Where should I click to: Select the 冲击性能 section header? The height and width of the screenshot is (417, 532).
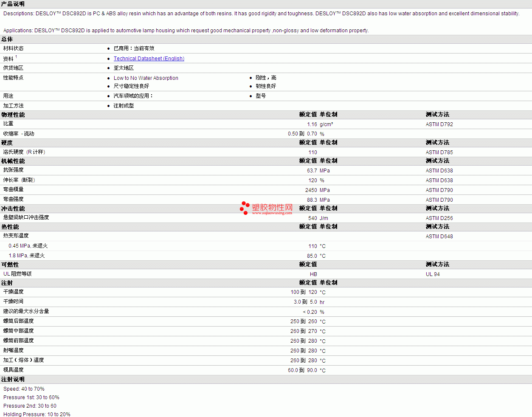(x=13, y=208)
